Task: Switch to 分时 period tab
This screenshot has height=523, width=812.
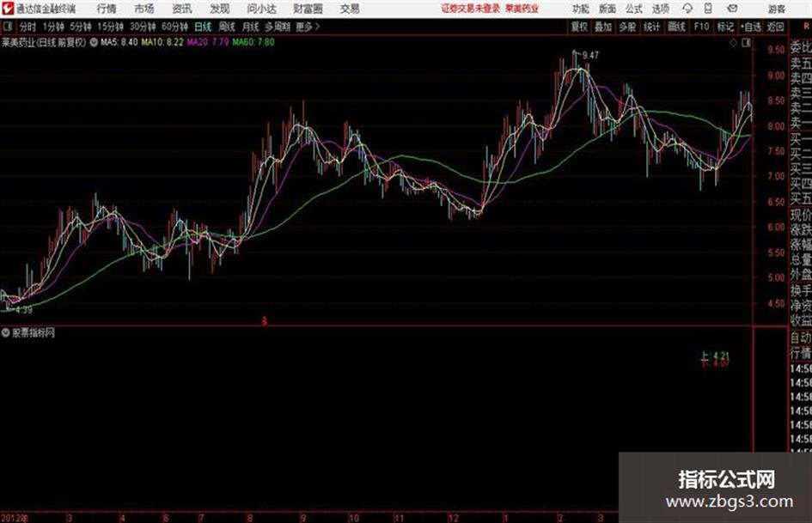Action: (28, 27)
